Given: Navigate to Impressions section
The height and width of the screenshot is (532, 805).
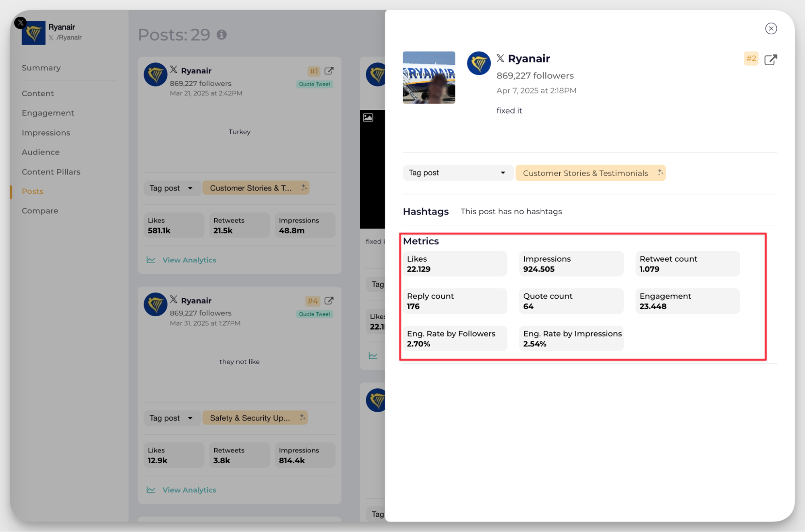Looking at the screenshot, I should coord(46,132).
